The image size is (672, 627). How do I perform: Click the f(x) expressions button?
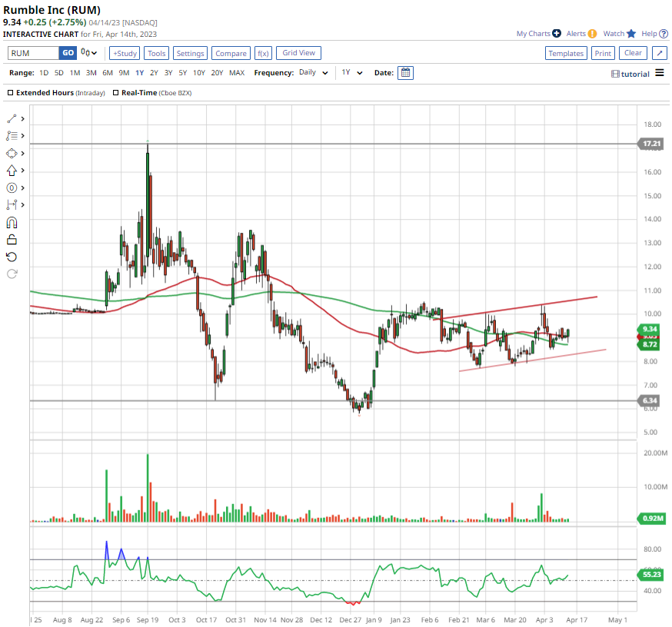(263, 53)
